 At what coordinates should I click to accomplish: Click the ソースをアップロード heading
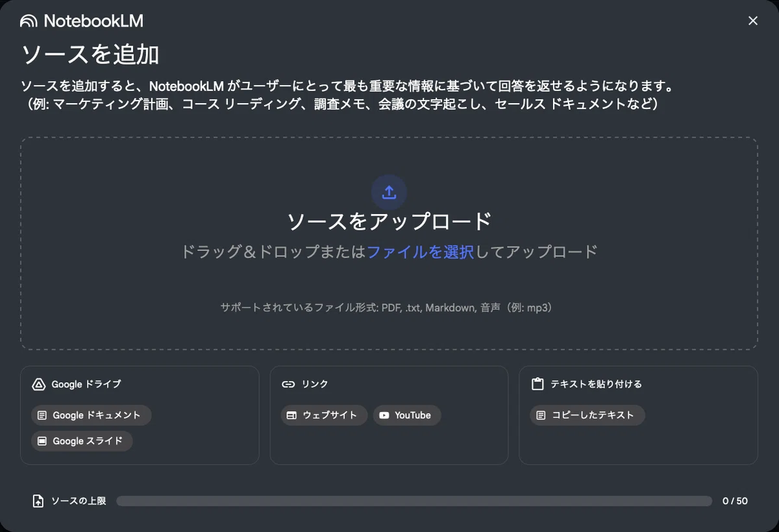[389, 221]
